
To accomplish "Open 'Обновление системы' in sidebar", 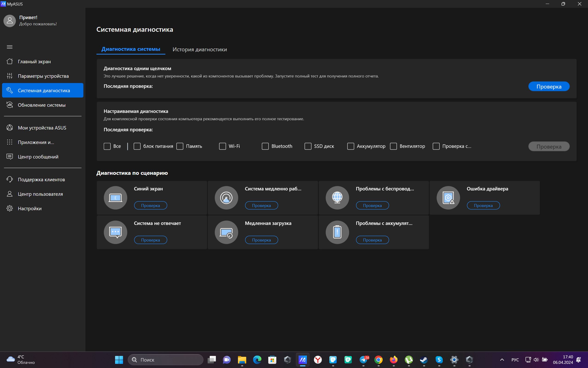I will coord(43,105).
